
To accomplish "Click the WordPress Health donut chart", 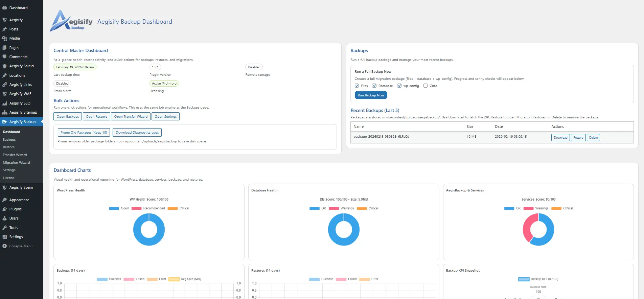I will click(149, 230).
